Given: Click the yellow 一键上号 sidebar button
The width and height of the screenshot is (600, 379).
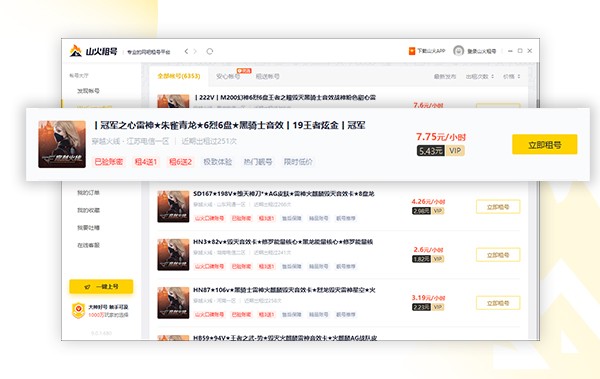Looking at the screenshot, I should click(101, 286).
